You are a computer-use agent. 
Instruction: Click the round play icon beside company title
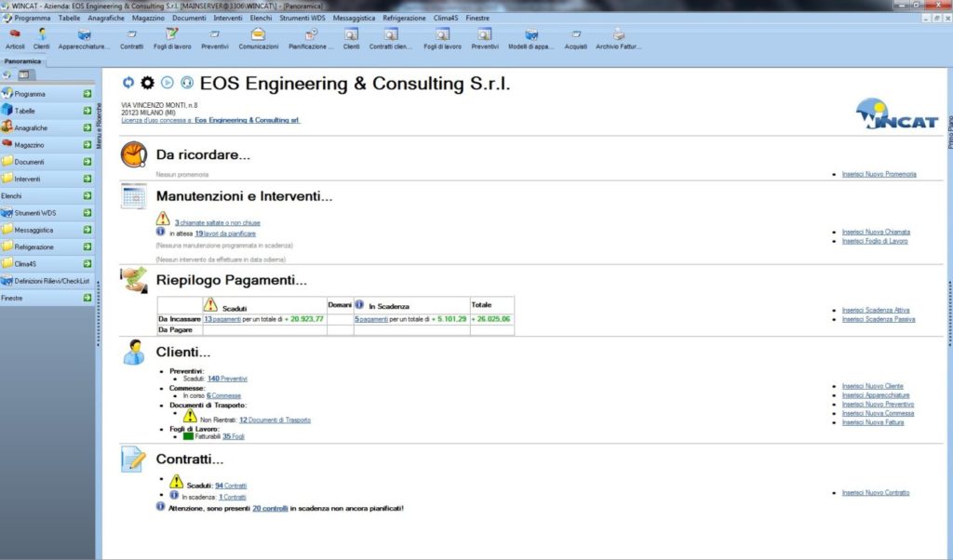(x=168, y=83)
